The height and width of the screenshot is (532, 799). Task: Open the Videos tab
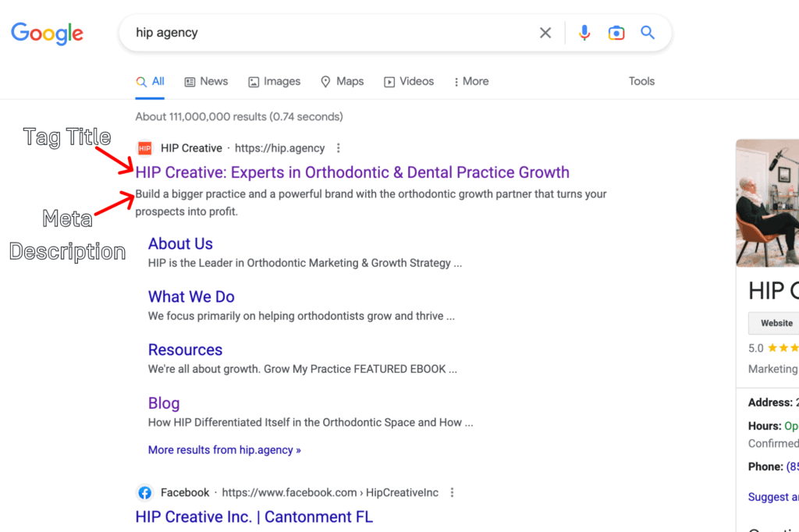[409, 82]
